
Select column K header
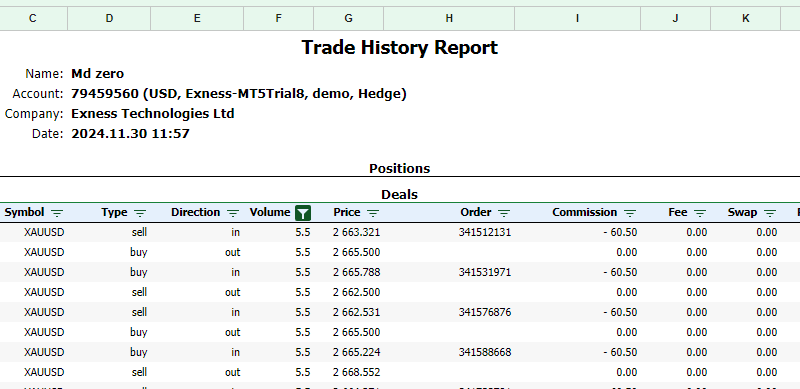(x=745, y=18)
